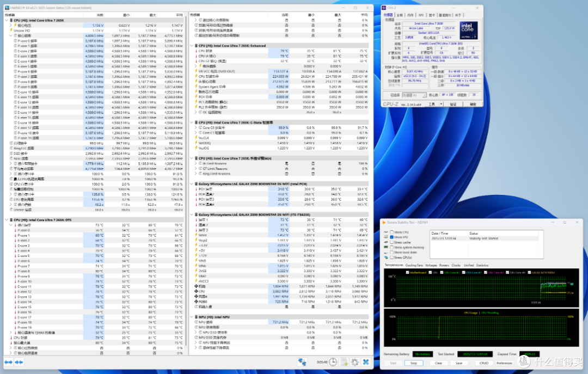Click the save-report sheet icon with green plus
Screen dimensions: 588x374
[344, 361]
